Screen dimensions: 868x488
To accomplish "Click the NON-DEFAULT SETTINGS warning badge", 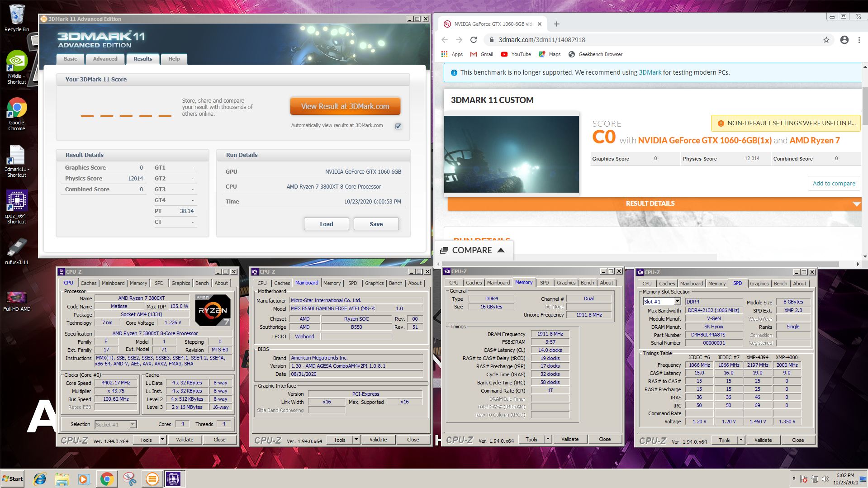I will point(786,123).
